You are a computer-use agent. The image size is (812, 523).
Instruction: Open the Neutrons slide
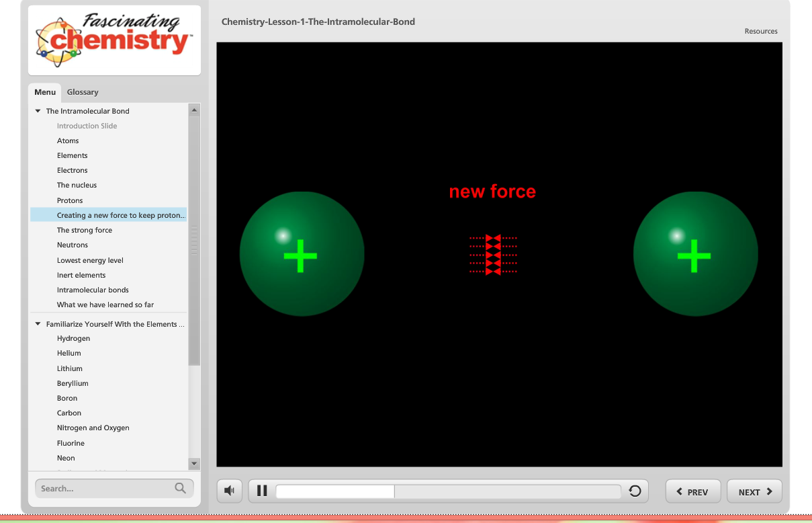[x=73, y=245]
